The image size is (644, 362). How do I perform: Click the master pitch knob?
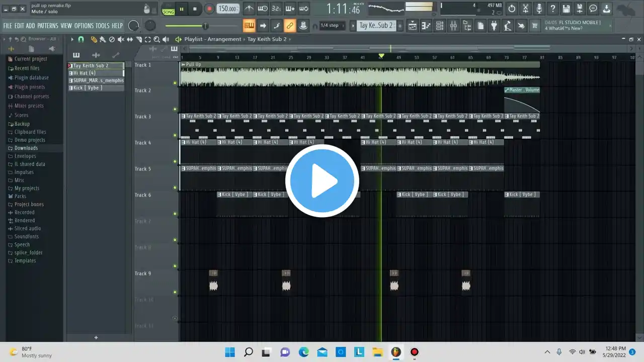(150, 26)
